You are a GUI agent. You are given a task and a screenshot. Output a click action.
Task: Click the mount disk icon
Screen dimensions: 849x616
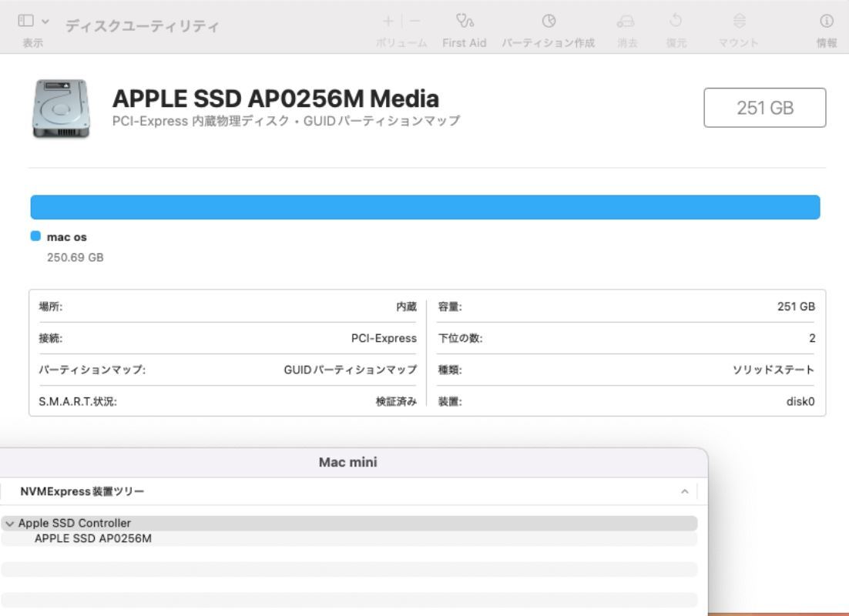(x=739, y=21)
